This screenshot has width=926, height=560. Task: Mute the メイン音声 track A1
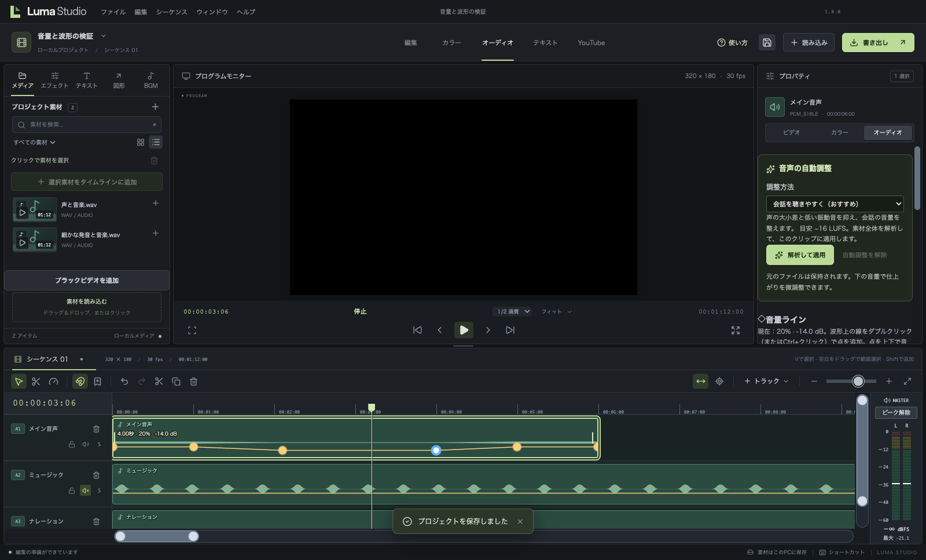(x=86, y=444)
